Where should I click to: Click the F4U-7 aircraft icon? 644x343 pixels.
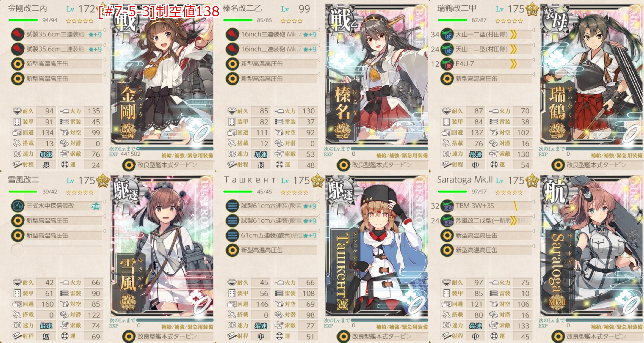pyautogui.click(x=447, y=64)
